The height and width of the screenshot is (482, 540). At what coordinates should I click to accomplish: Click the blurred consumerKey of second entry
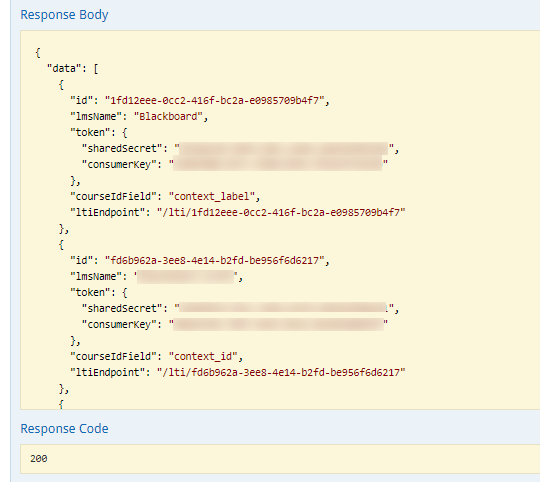coord(278,324)
